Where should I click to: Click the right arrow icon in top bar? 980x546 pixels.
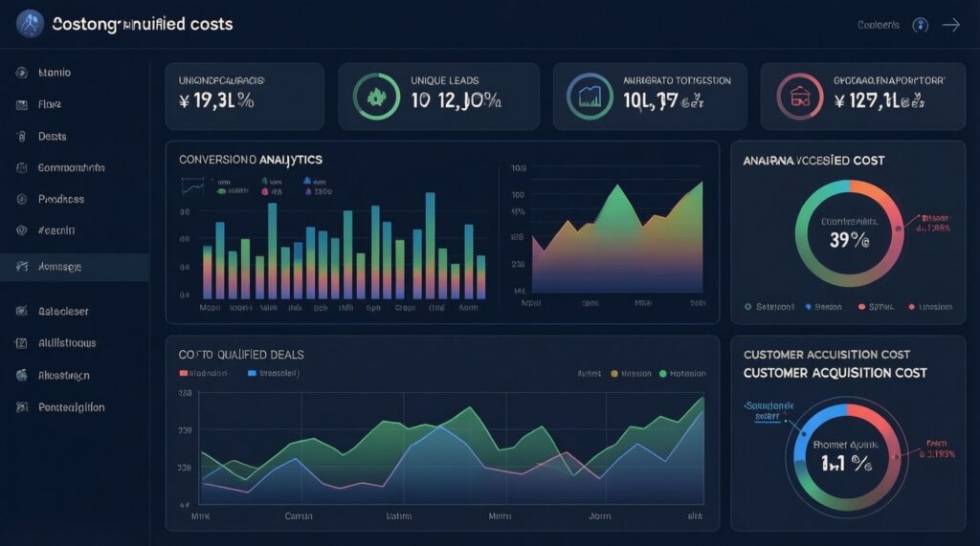click(950, 25)
